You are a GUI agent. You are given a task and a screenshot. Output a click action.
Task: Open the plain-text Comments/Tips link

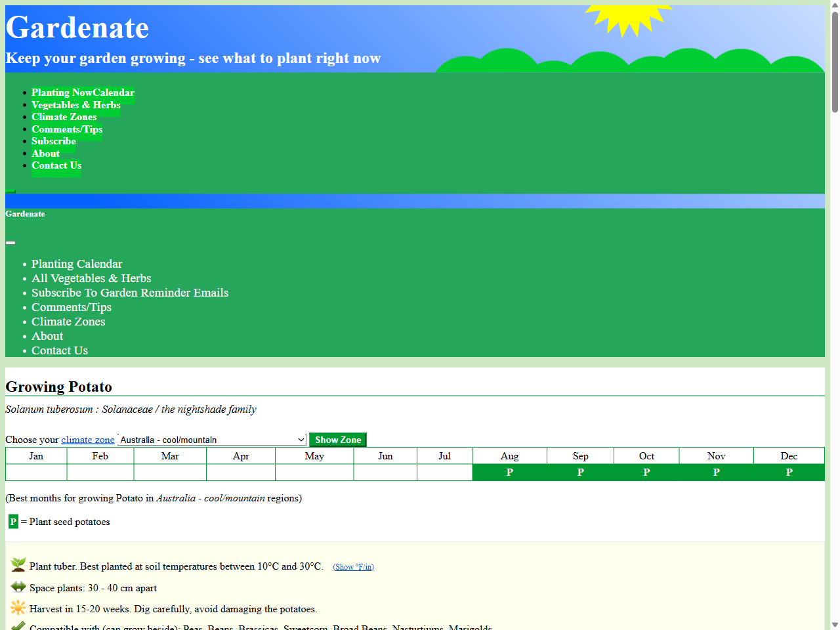click(x=72, y=307)
